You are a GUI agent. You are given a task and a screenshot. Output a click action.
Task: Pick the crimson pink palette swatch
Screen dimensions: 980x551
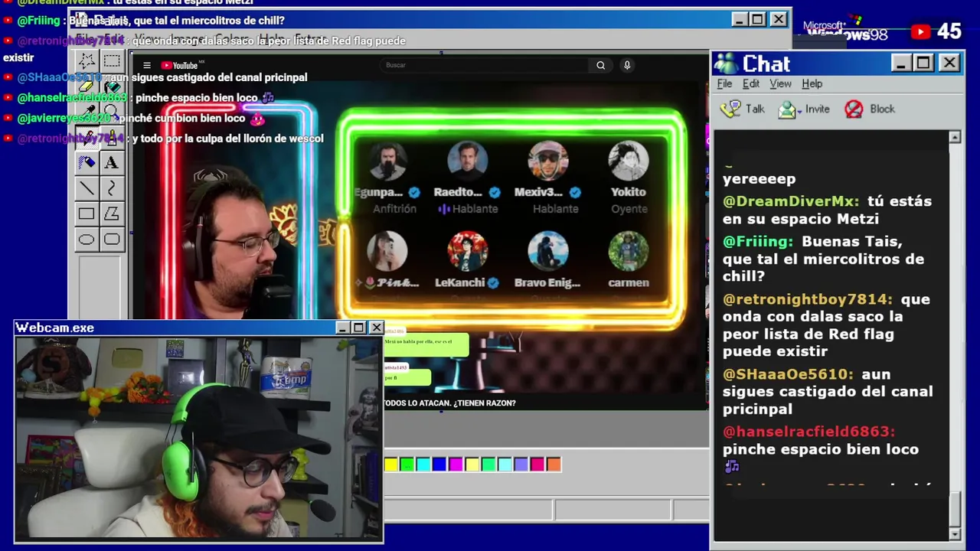[x=537, y=464]
